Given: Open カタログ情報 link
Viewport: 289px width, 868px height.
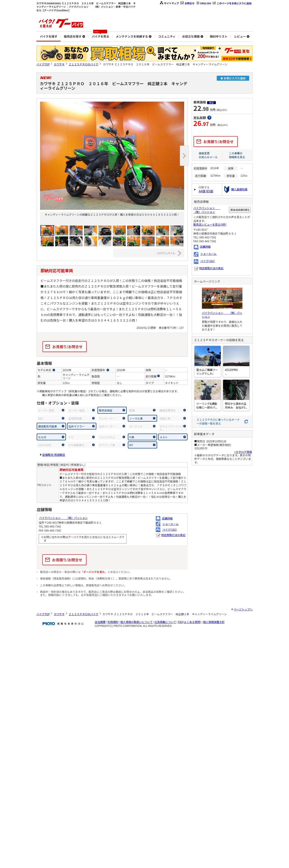Looking at the screenshot, I should 243,452.
